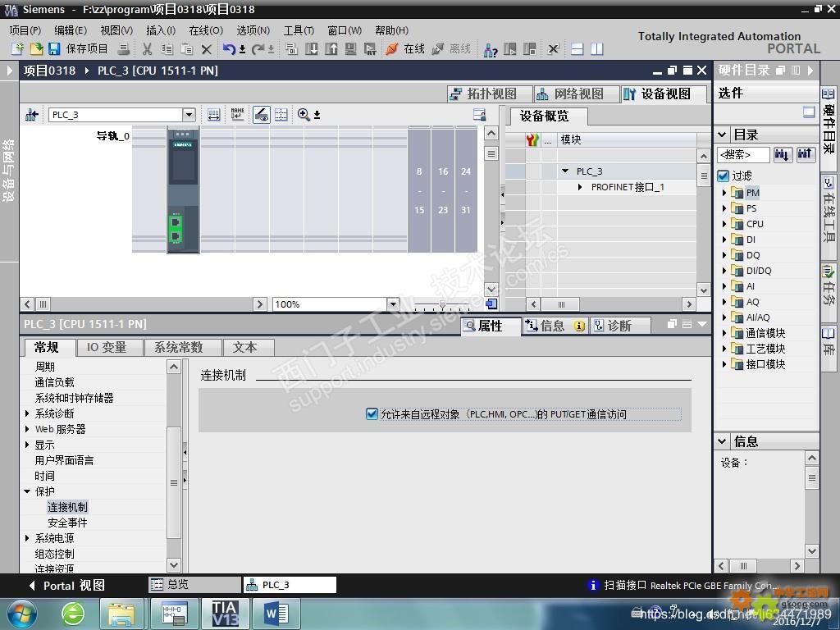The image size is (840, 630).
Task: Open the 在线(O) menu
Action: click(x=206, y=30)
